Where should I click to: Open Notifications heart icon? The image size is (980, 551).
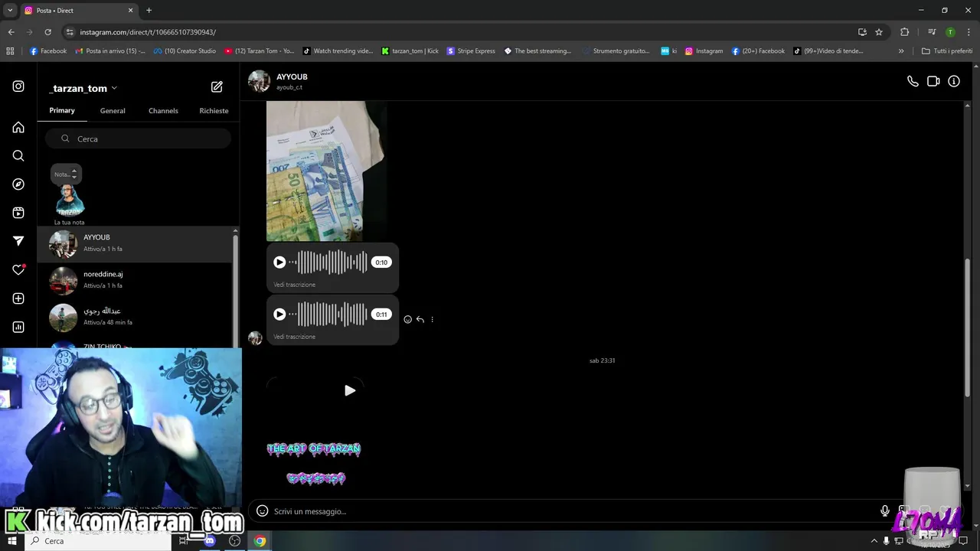point(18,269)
